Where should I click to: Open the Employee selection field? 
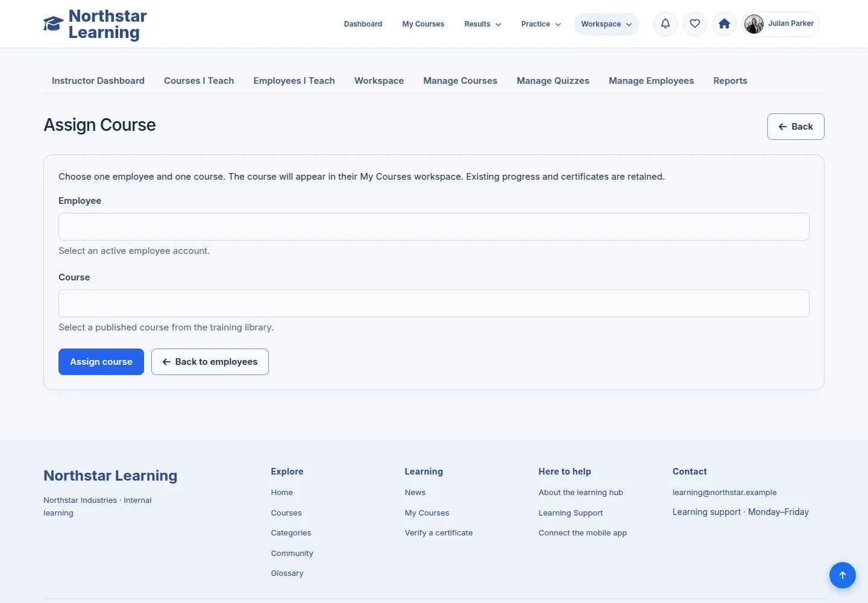click(434, 227)
